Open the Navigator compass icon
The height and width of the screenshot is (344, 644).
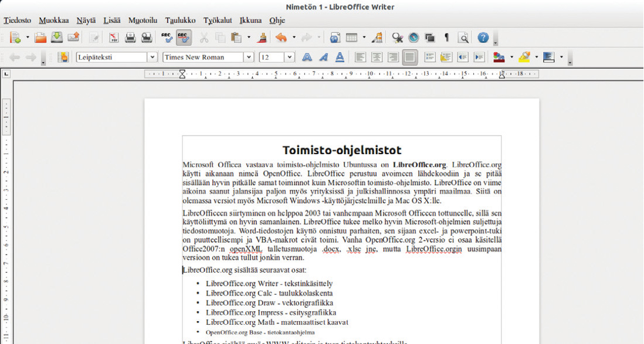413,38
